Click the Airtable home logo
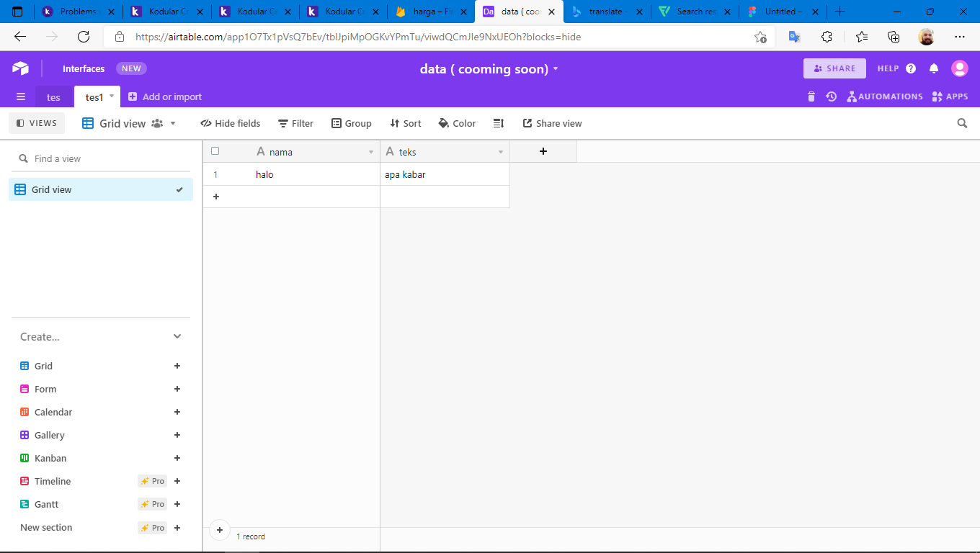This screenshot has width=980, height=553. click(20, 68)
